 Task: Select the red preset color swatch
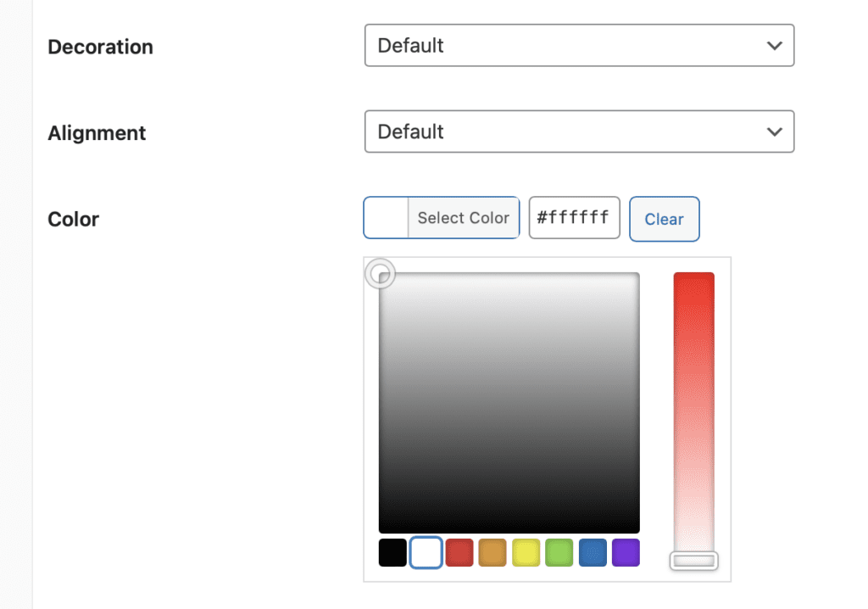point(459,552)
